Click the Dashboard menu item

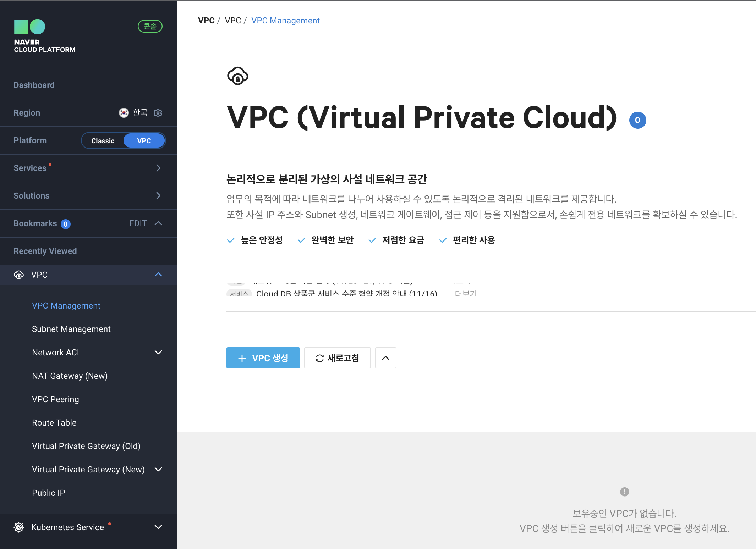point(33,84)
